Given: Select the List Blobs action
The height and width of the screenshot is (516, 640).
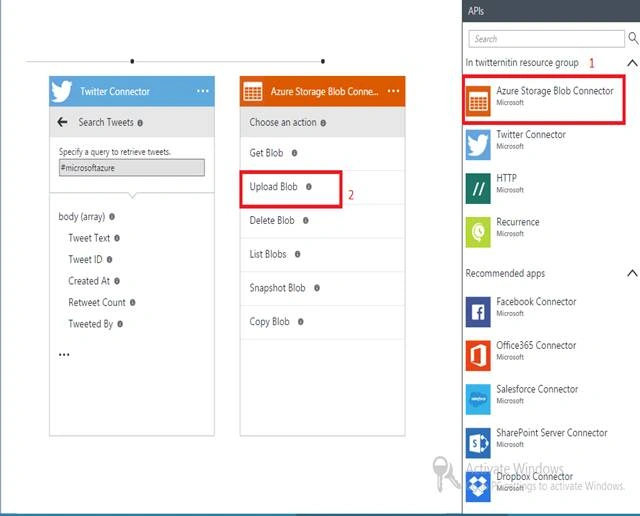Looking at the screenshot, I should coord(322,255).
